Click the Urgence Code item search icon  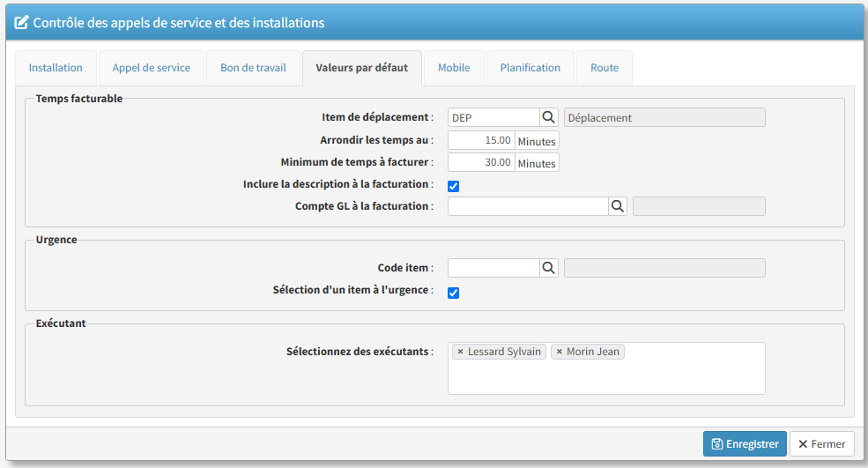(548, 268)
